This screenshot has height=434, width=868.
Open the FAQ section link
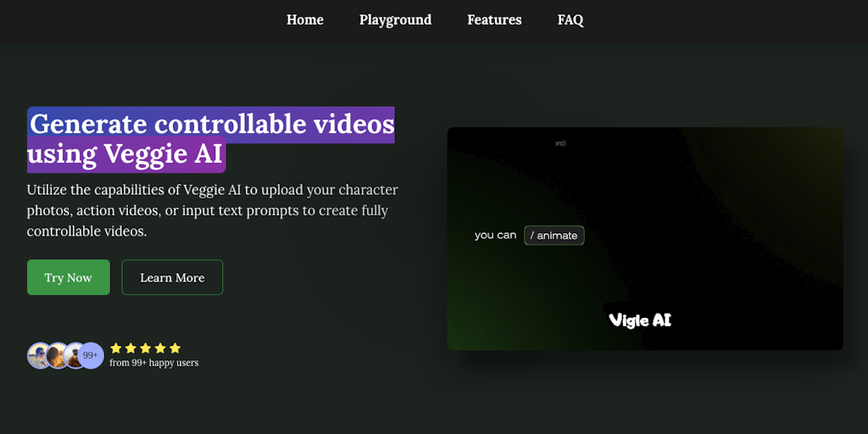coord(570,19)
